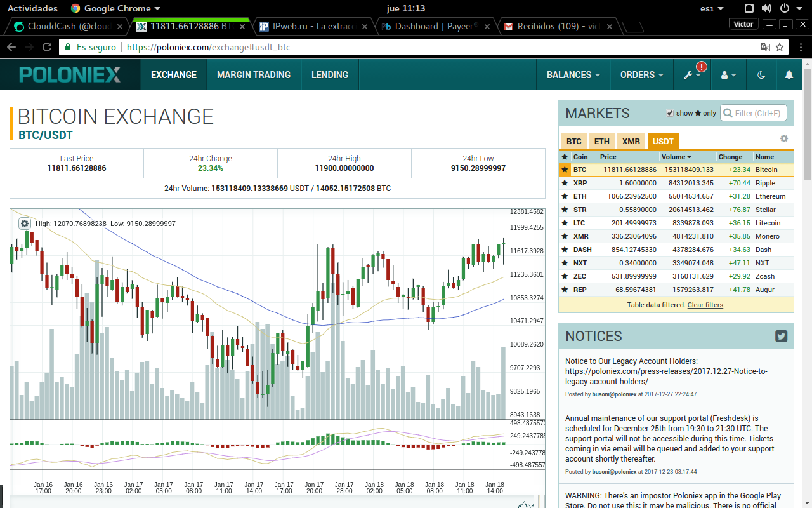Screen dimensions: 812x508
Task: Open the legacy account holders notice link
Action: (666, 377)
